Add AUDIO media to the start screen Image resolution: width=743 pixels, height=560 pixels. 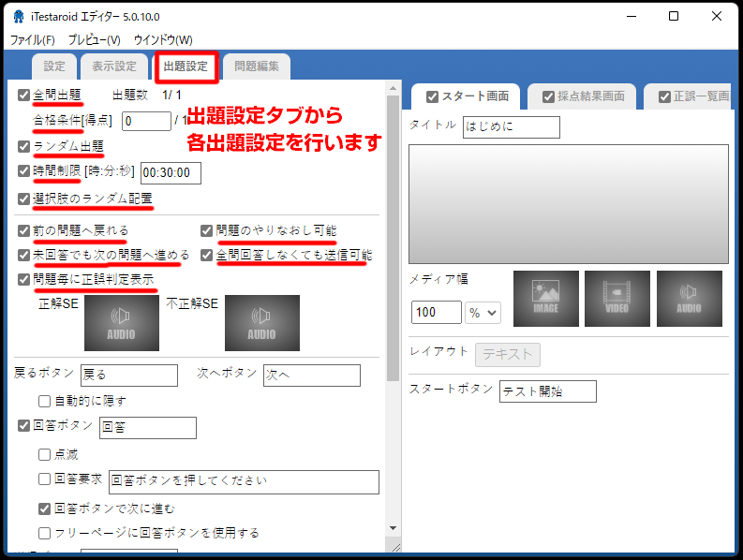689,299
